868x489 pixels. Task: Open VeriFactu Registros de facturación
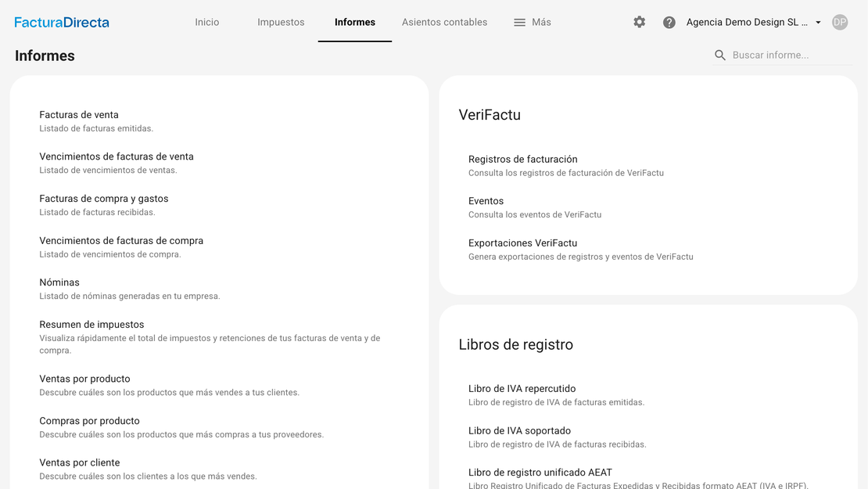point(522,160)
